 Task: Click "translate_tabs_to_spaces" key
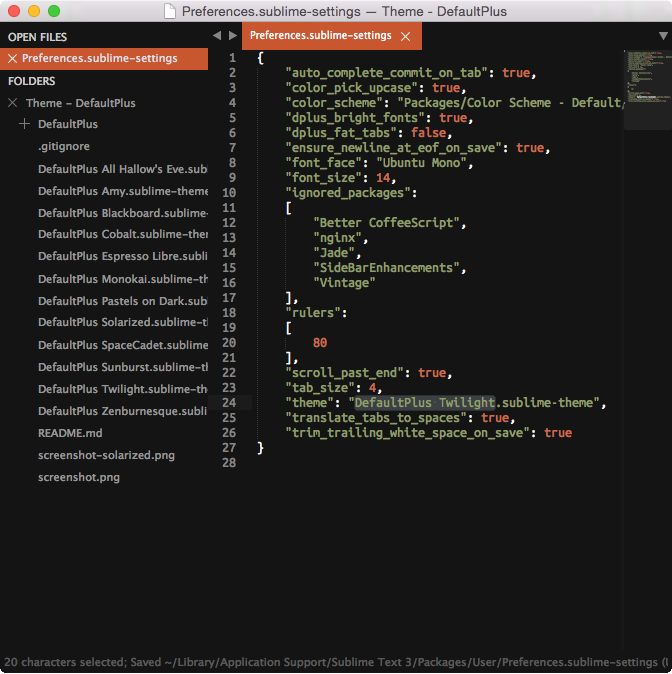(376, 418)
